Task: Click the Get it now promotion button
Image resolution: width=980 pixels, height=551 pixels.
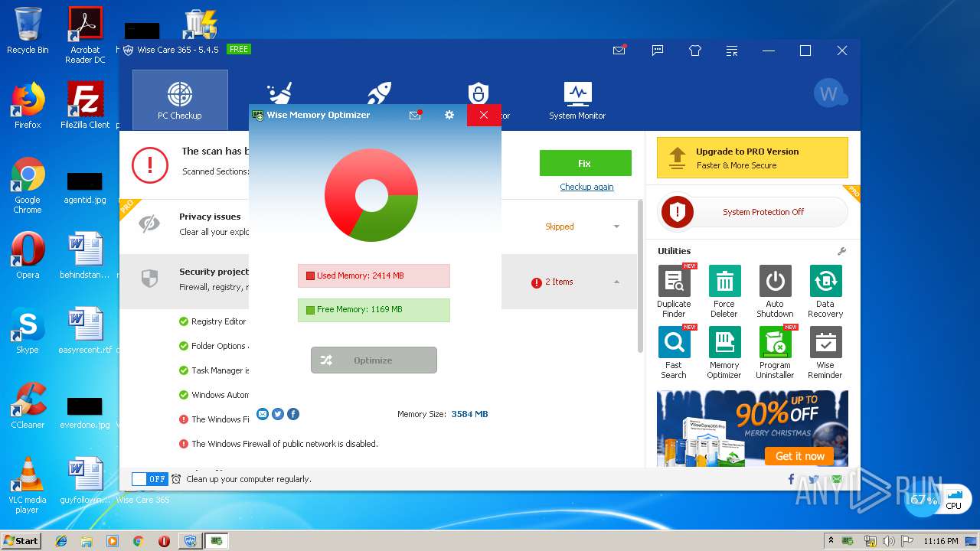Action: tap(799, 456)
